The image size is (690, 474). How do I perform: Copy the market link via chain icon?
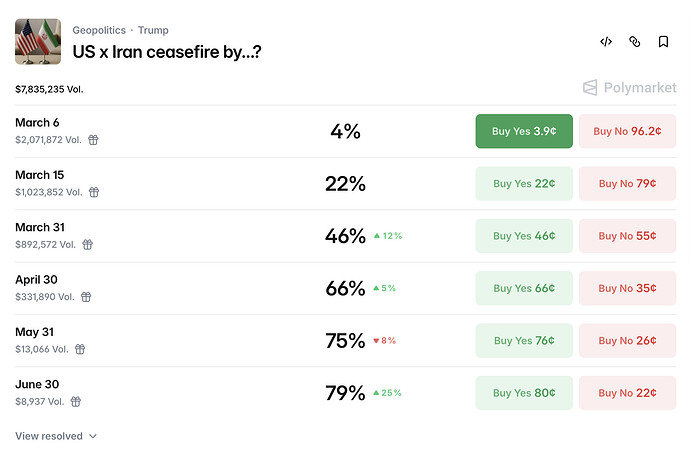point(634,42)
